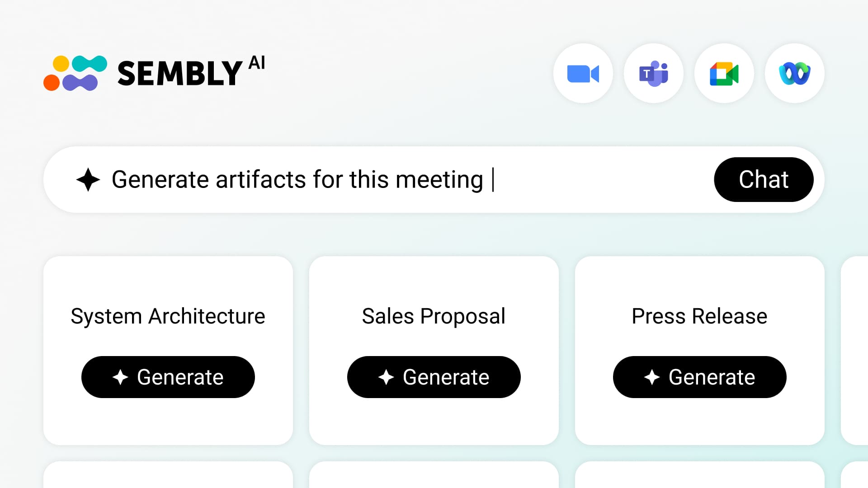Open the Microsoft Teams integration icon
This screenshot has width=868, height=488.
click(653, 74)
